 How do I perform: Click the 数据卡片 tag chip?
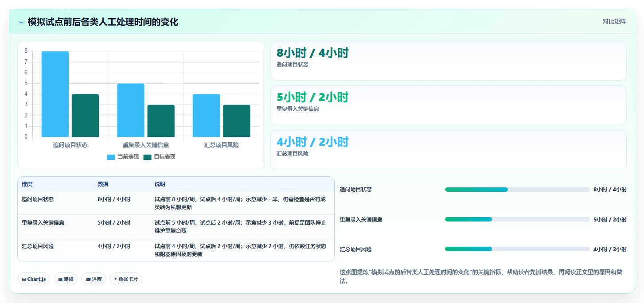[x=126, y=279]
